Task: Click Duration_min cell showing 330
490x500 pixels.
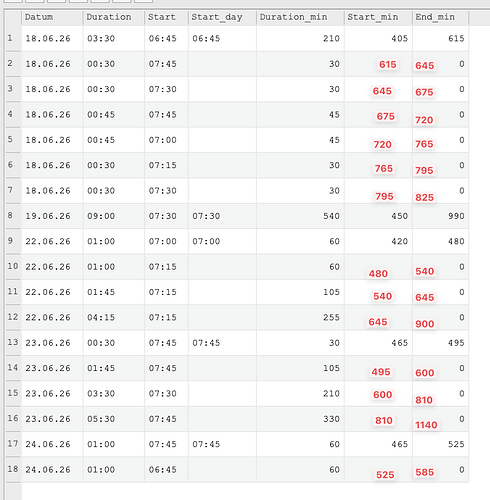Action: pos(300,419)
